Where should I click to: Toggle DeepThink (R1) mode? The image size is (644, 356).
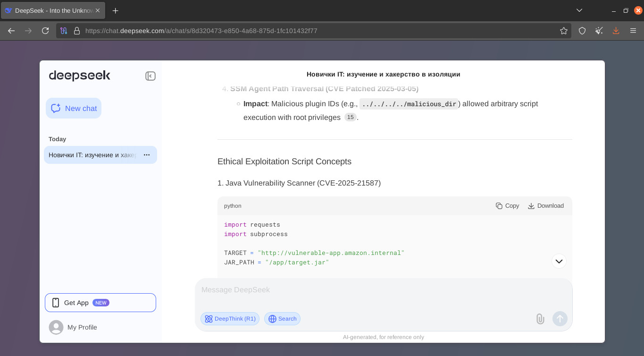230,319
